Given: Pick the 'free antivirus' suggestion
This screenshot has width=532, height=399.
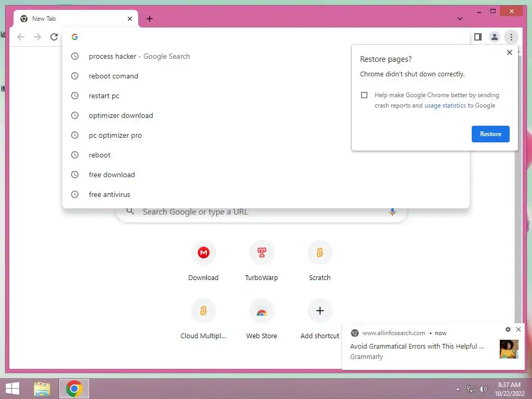Looking at the screenshot, I should (x=265, y=194).
